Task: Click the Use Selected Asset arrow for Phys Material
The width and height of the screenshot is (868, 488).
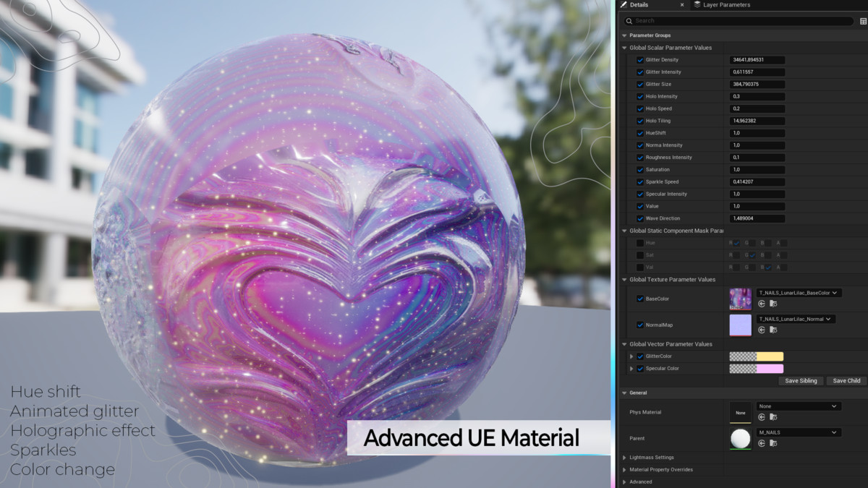Action: [762, 417]
